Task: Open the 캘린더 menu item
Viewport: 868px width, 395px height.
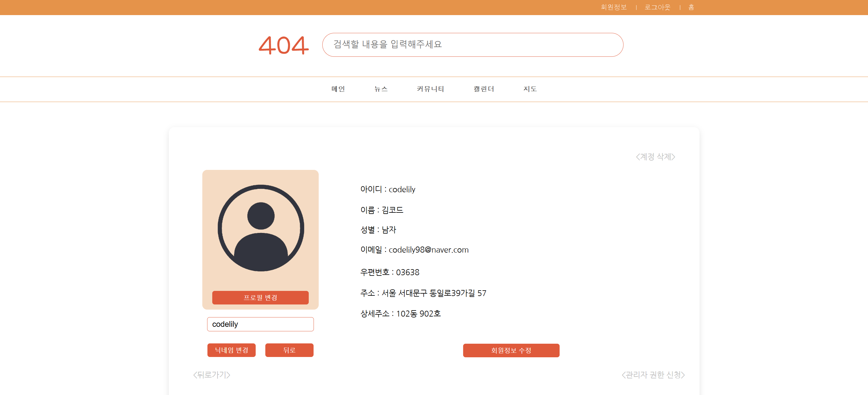Action: click(x=484, y=89)
